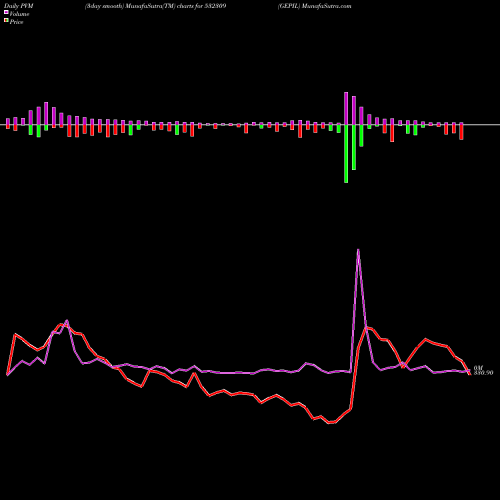The width and height of the screenshot is (500, 500).
Task: Click the chart title mentioning 532309
Action: coord(156,6)
